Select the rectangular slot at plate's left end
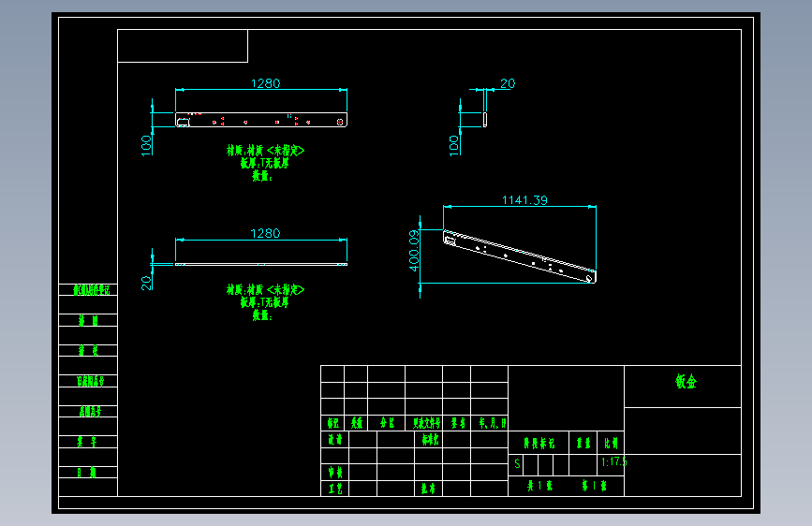This screenshot has width=812, height=526. click(183, 123)
